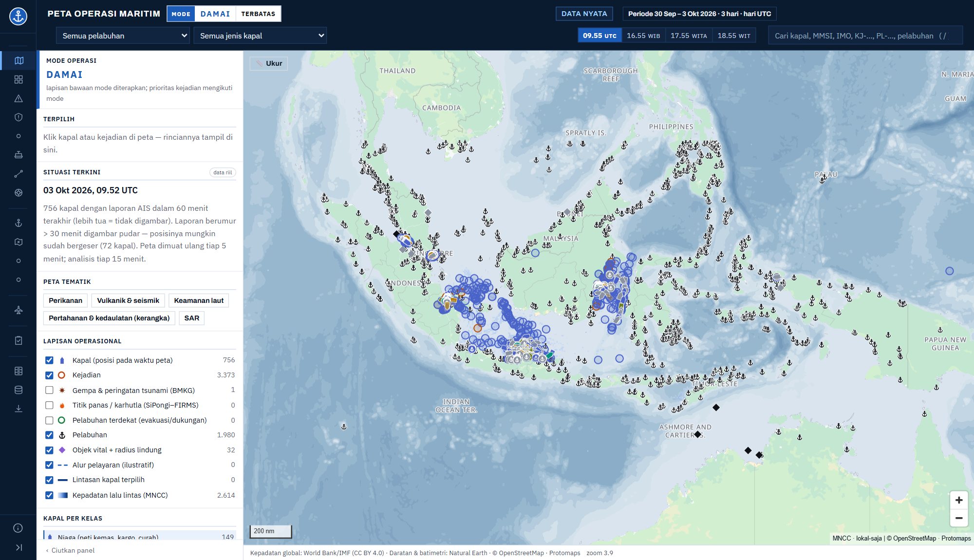Click the zoom in plus button on map
This screenshot has width=974, height=560.
coord(958,500)
